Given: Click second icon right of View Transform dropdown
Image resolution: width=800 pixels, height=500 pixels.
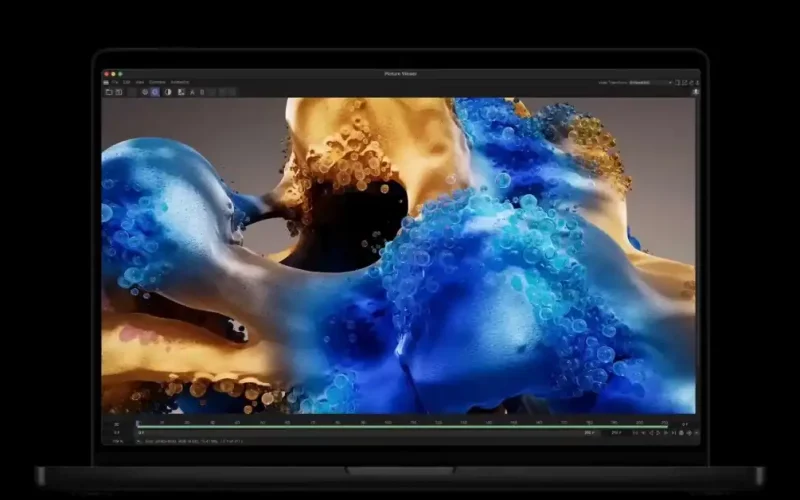Looking at the screenshot, I should point(685,83).
